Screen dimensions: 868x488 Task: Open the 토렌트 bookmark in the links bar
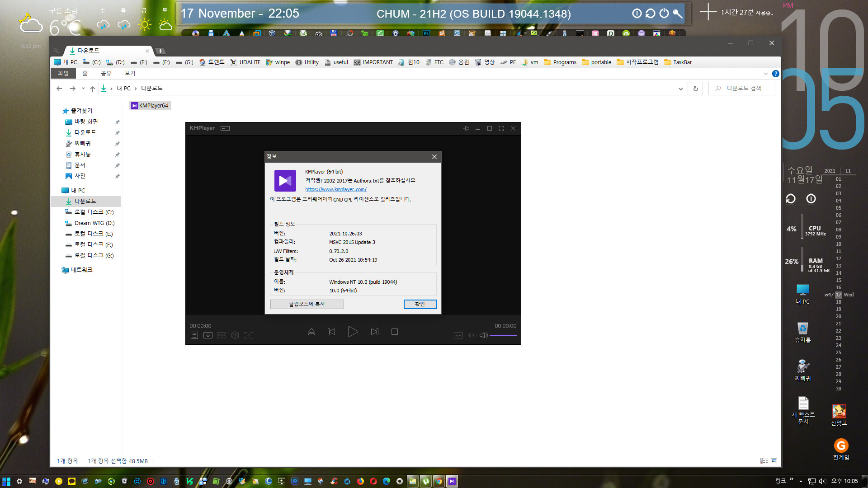[212, 62]
